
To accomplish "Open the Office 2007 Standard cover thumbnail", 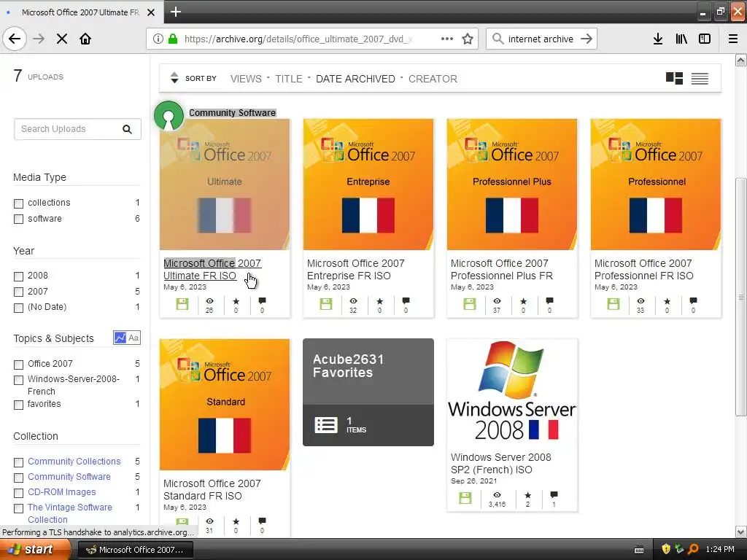I will pyautogui.click(x=225, y=405).
